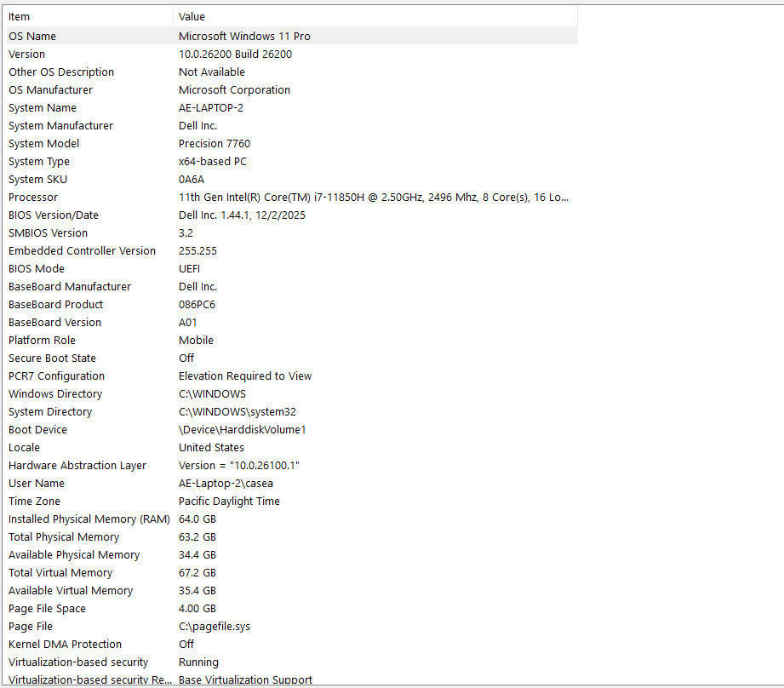Select the Other OS Description row
Image resolution: width=784 pixels, height=688 pixels.
point(290,72)
